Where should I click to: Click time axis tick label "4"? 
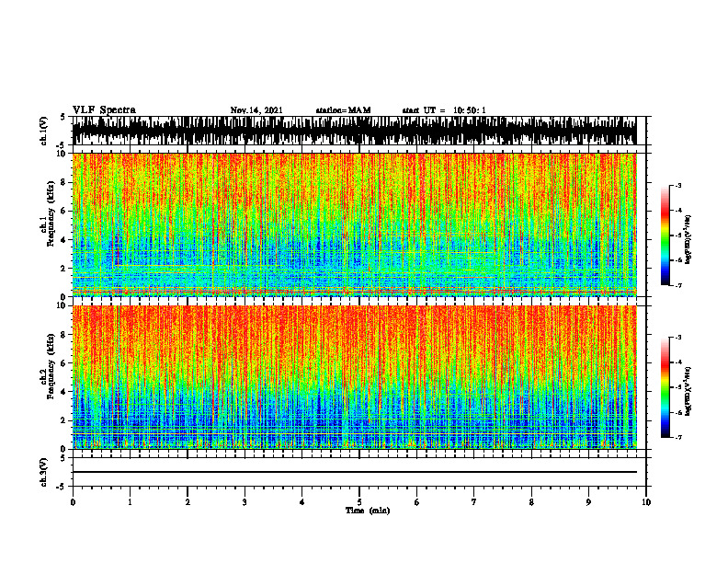click(302, 502)
